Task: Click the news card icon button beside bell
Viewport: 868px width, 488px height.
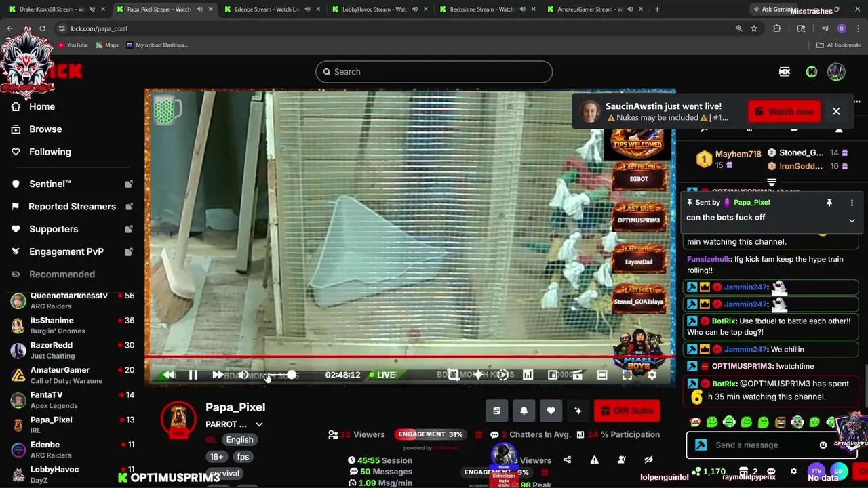Action: [496, 411]
